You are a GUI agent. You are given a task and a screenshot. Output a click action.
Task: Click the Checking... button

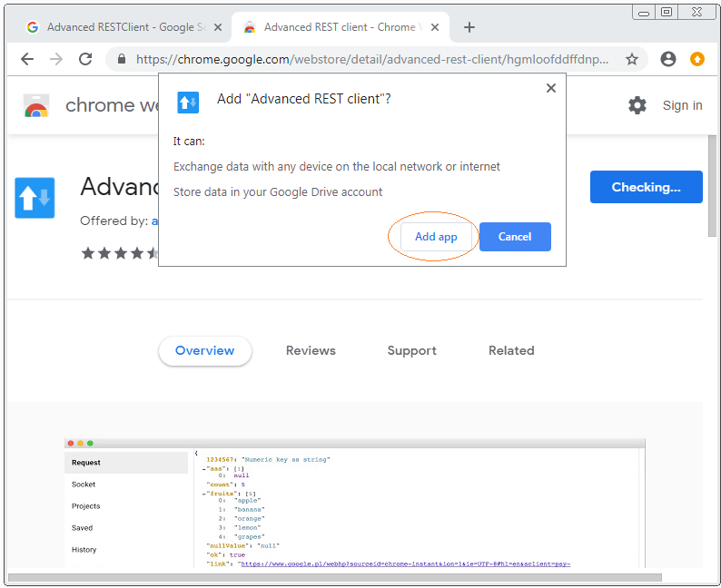tap(646, 187)
